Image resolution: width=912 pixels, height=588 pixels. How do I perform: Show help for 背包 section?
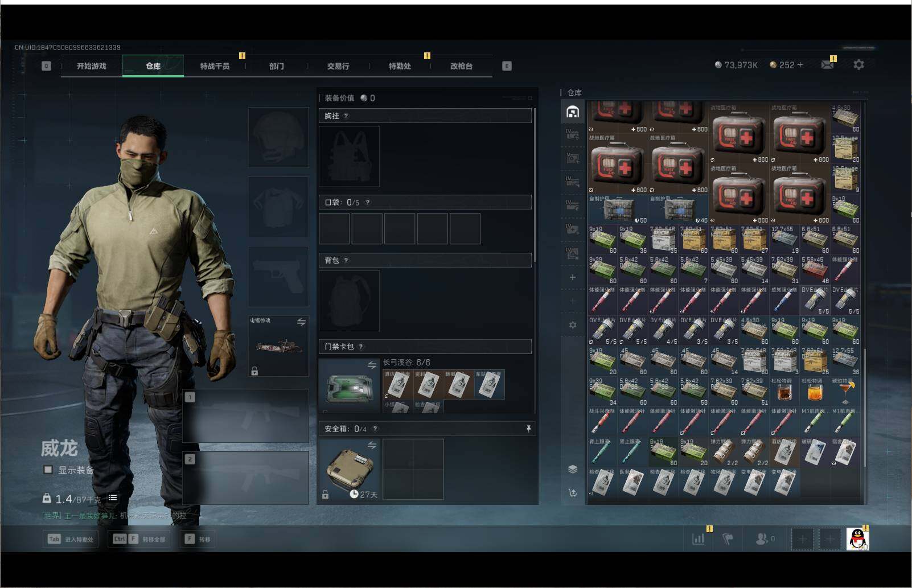346,261
